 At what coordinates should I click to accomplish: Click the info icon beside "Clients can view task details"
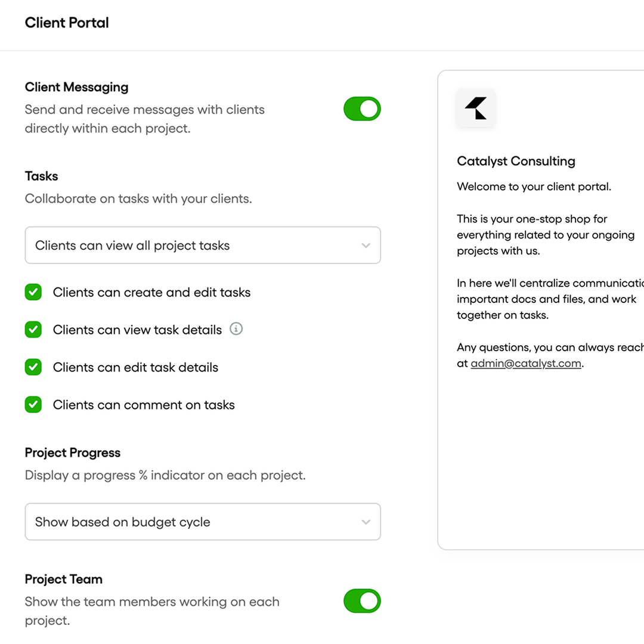click(x=236, y=329)
